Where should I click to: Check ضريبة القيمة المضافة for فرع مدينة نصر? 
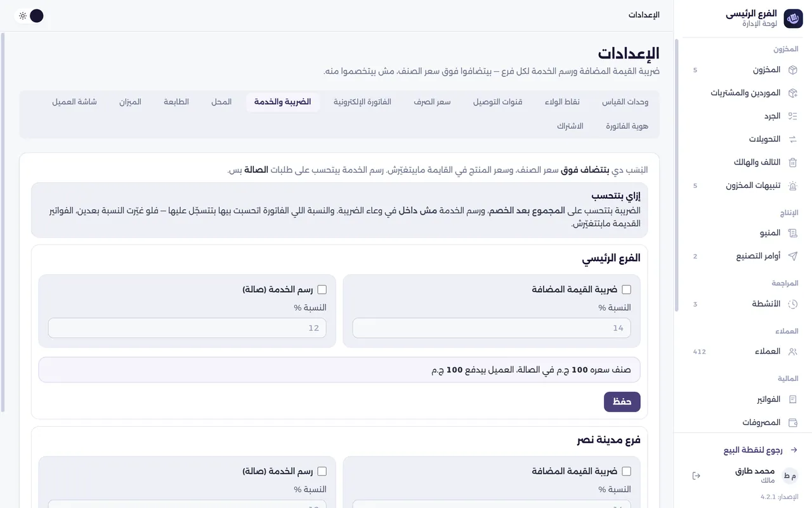[626, 471]
